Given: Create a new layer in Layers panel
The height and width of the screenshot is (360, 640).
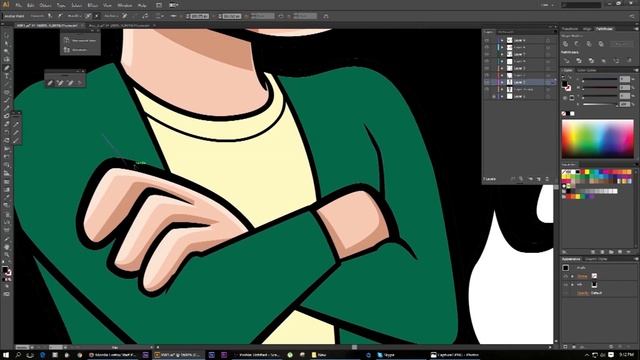Looking at the screenshot, I should coord(538,179).
